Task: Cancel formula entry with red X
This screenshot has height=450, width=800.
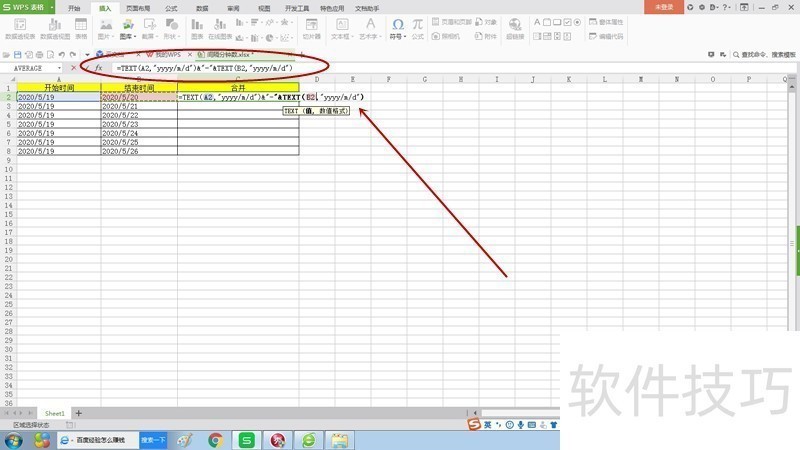Action: click(73, 67)
